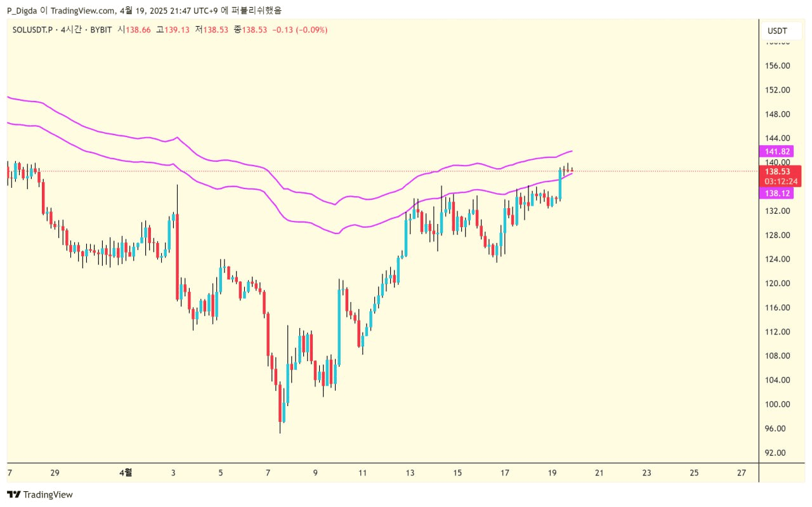The width and height of the screenshot is (812, 507).
Task: Click the 156.00 level on price scale
Action: point(777,66)
